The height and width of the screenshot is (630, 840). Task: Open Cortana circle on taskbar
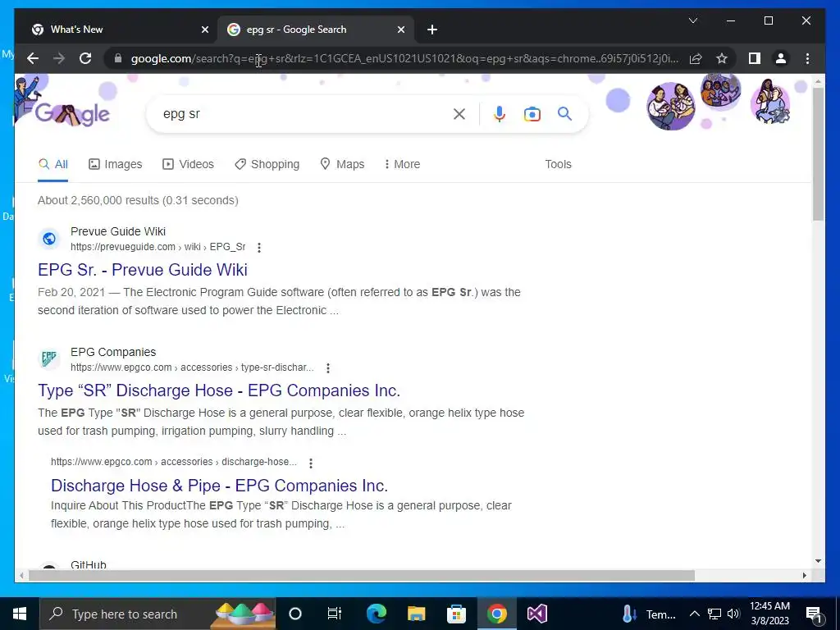click(x=295, y=614)
